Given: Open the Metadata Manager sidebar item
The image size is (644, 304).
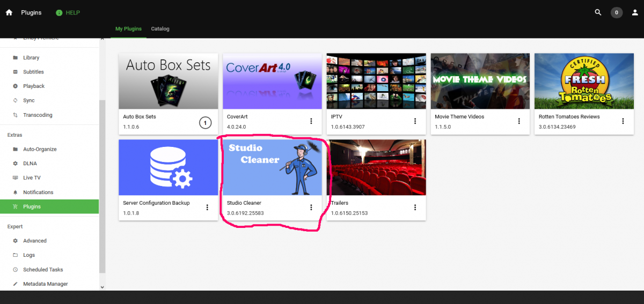Looking at the screenshot, I should coord(49,284).
